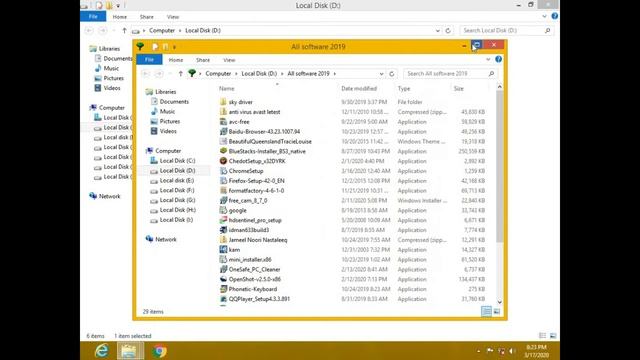Click the File Explorer taskbar button
640x360 pixels.
[x=130, y=351]
